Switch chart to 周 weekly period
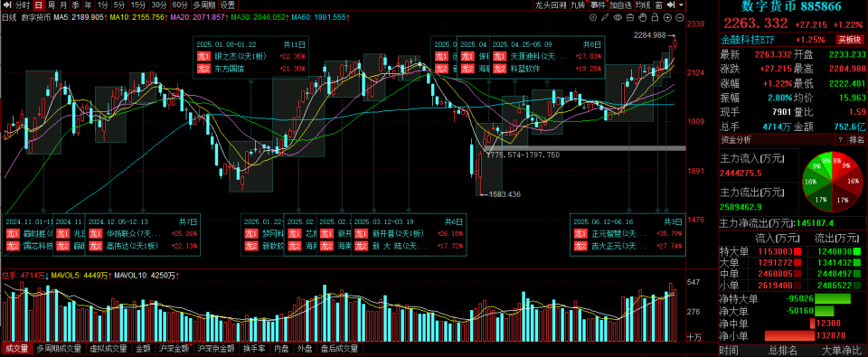 pos(51,5)
